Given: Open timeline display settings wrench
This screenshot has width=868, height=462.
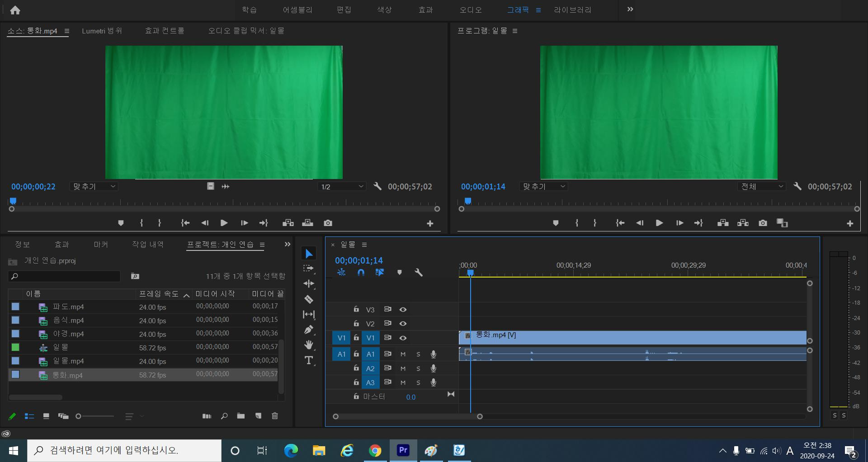Looking at the screenshot, I should [419, 272].
